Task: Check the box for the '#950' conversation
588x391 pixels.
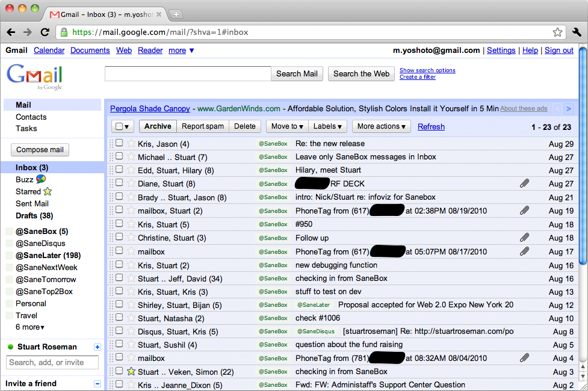Action: tap(119, 223)
